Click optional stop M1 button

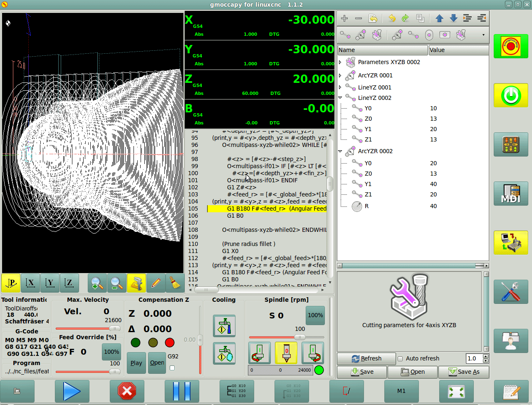point(401,391)
